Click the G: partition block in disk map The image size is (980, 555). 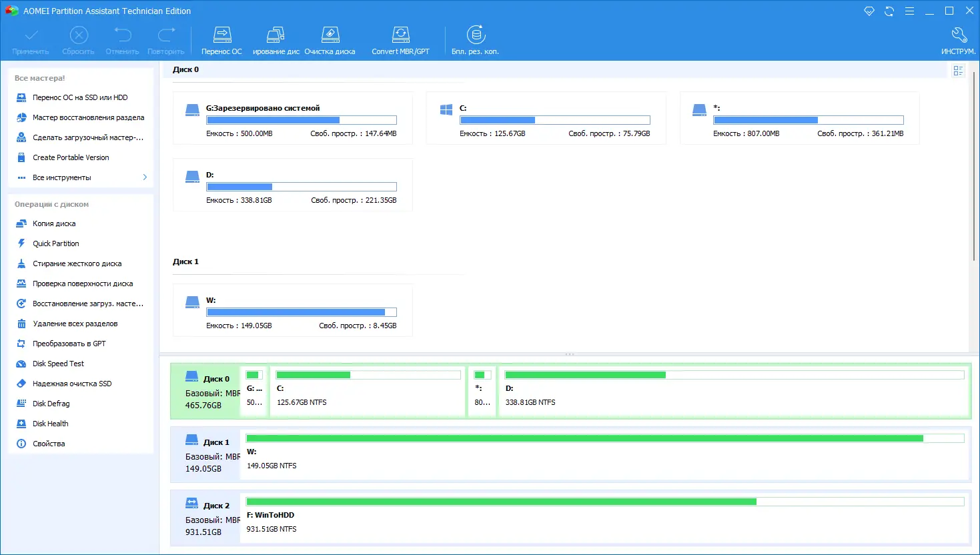[x=254, y=392]
